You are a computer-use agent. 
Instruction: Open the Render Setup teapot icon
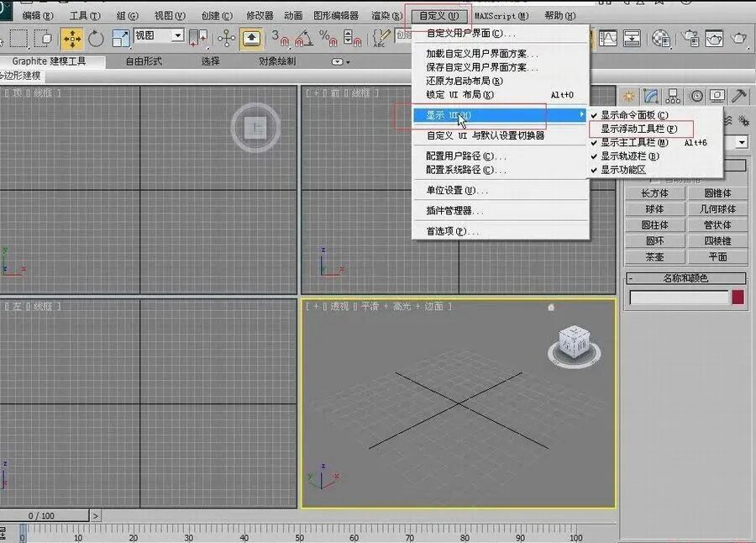click(x=690, y=38)
